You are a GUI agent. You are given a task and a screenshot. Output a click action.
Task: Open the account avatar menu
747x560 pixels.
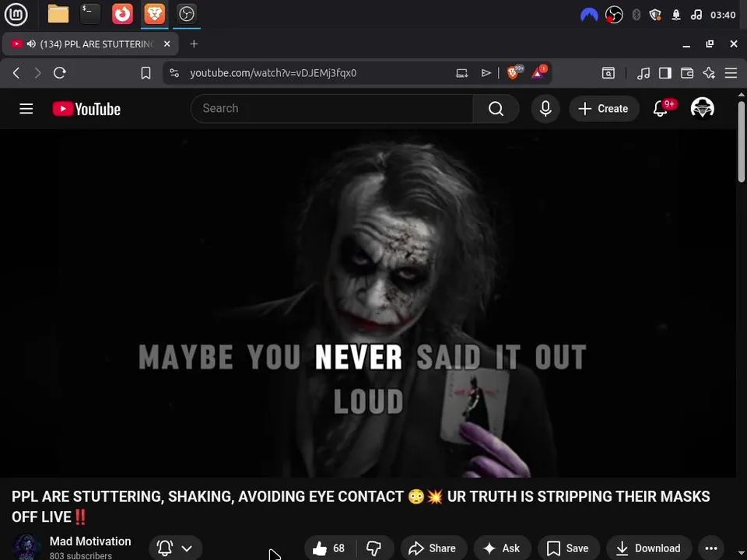coord(702,108)
